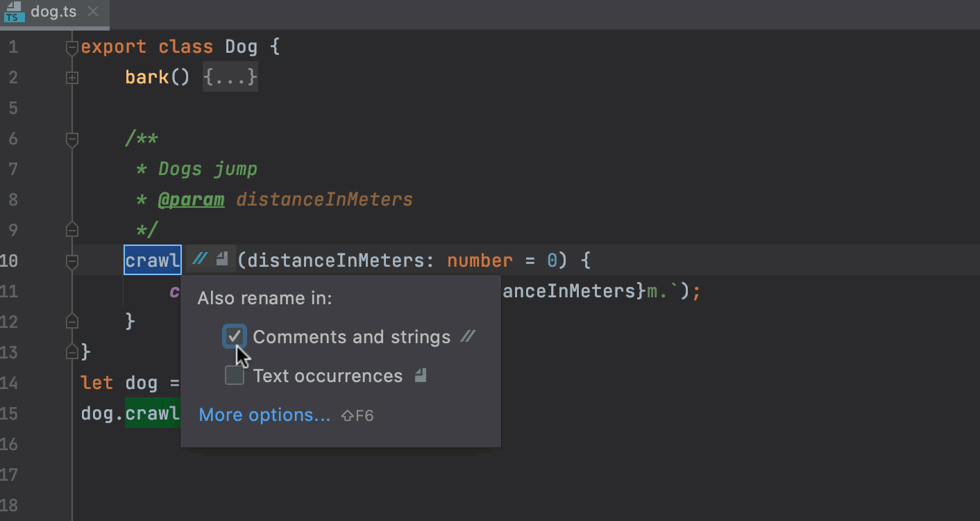This screenshot has width=980, height=521.
Task: Click the gutter fold marker at line 9
Action: click(71, 229)
